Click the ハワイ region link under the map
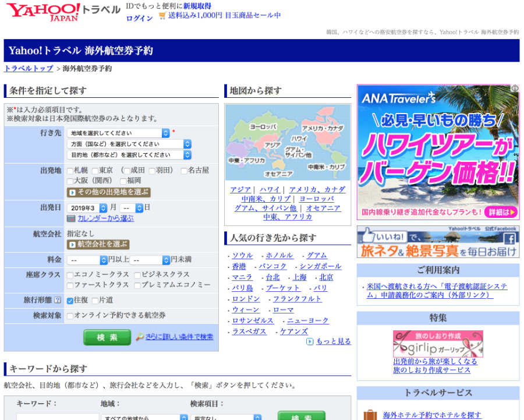The height and width of the screenshot is (420, 524). (x=270, y=189)
